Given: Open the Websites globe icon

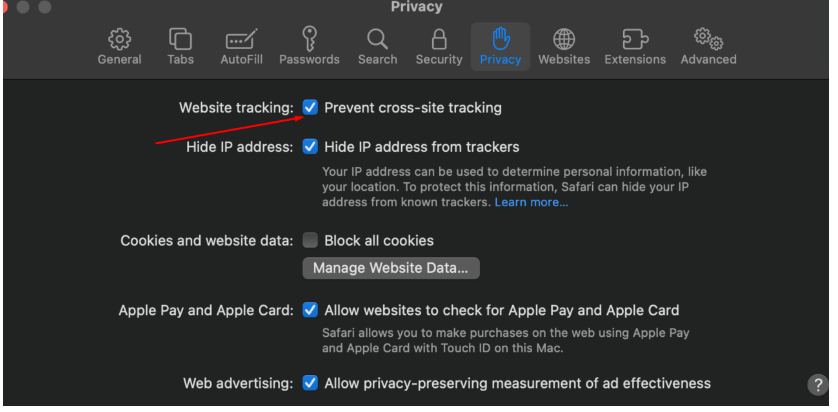Looking at the screenshot, I should [564, 40].
